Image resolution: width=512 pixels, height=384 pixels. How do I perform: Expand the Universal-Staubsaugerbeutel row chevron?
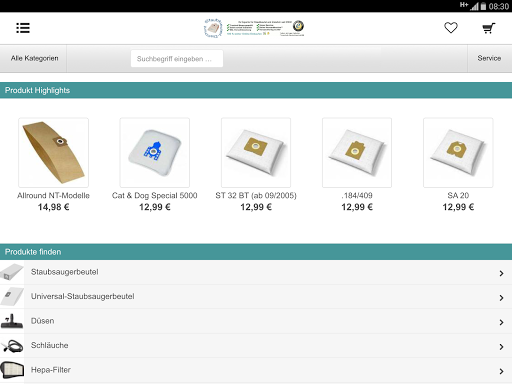(501, 298)
